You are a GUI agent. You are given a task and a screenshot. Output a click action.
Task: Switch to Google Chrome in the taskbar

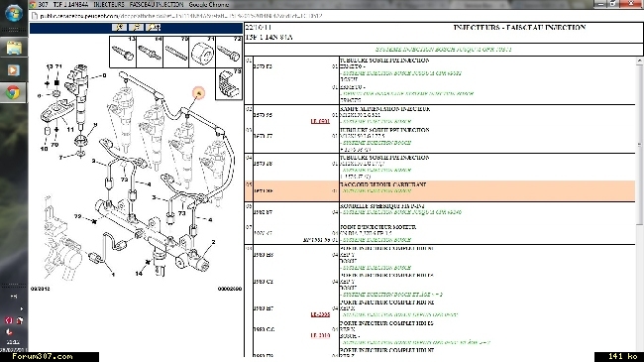14,92
